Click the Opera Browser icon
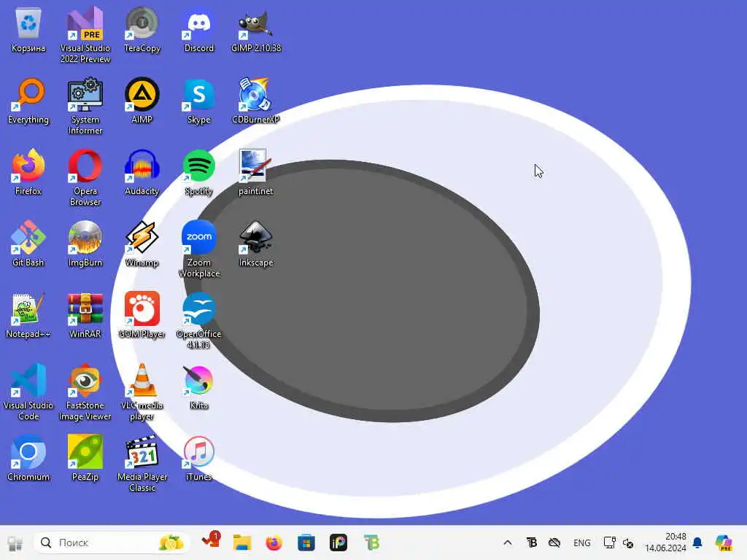Viewport: 747px width, 560px height. click(85, 178)
